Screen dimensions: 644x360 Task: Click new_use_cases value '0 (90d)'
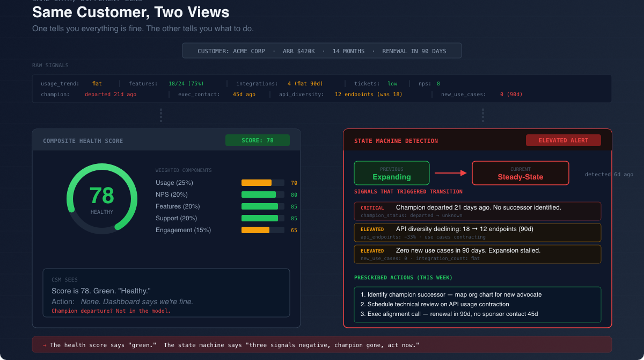coord(511,94)
